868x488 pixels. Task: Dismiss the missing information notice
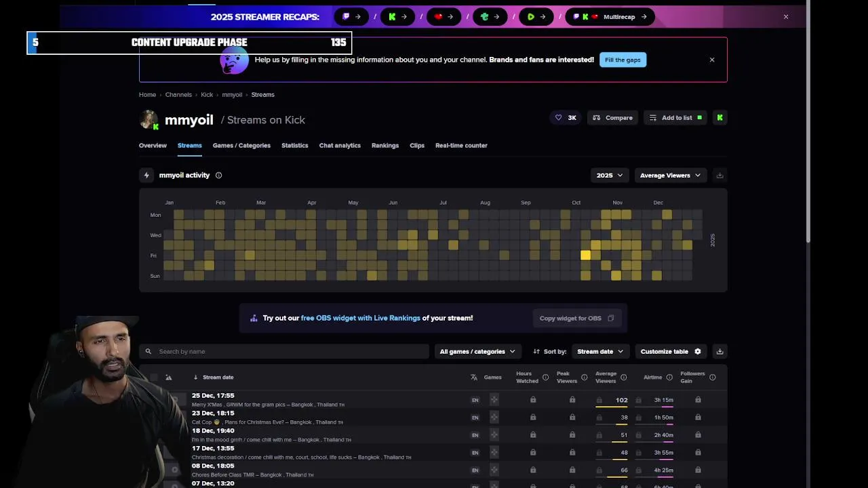point(712,60)
